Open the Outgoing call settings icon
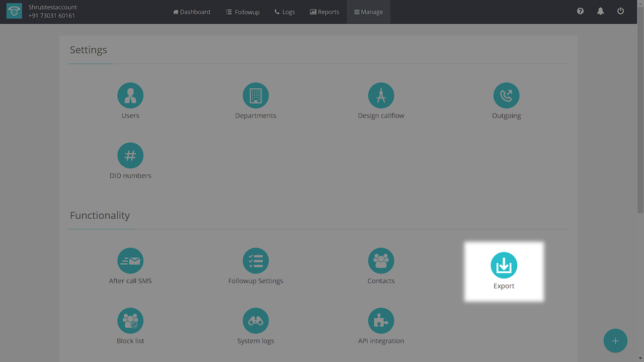The width and height of the screenshot is (644, 362). click(x=506, y=96)
